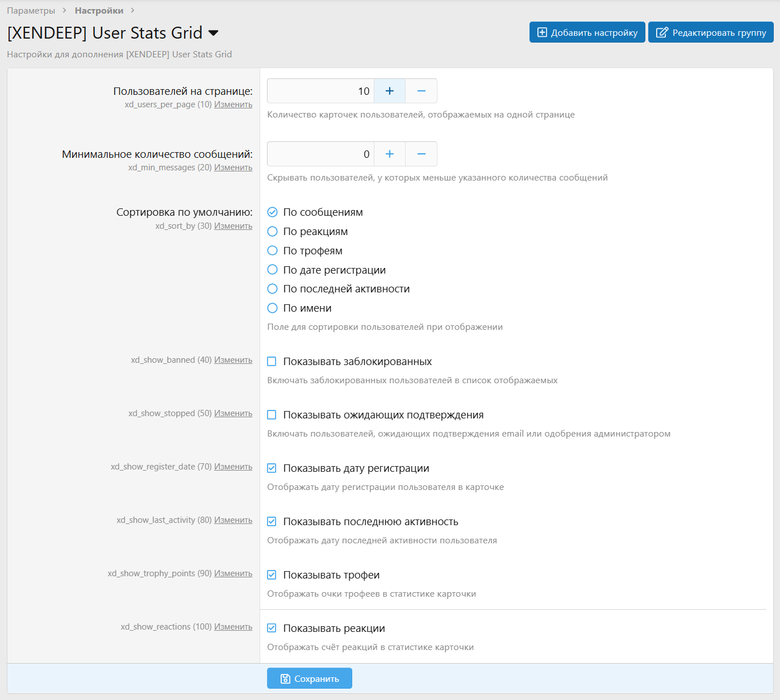The width and height of the screenshot is (780, 700).
Task: Increment minimum messages count with plus
Action: tap(390, 154)
